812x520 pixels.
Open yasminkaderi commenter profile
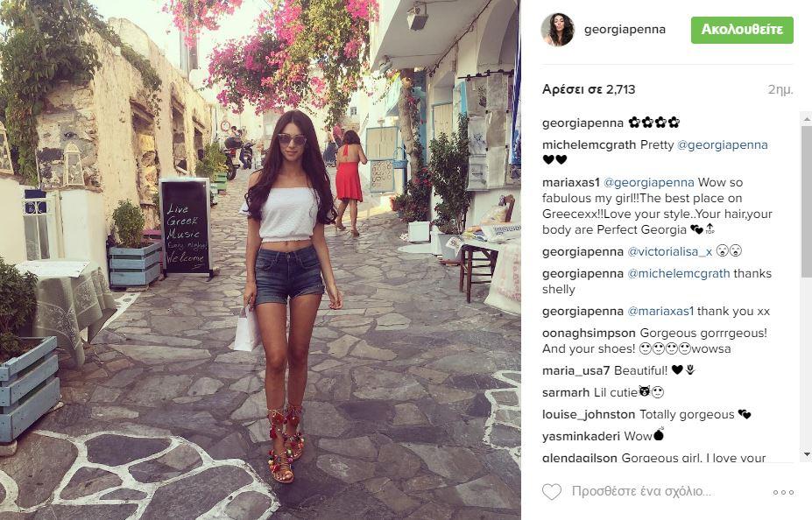click(x=581, y=437)
